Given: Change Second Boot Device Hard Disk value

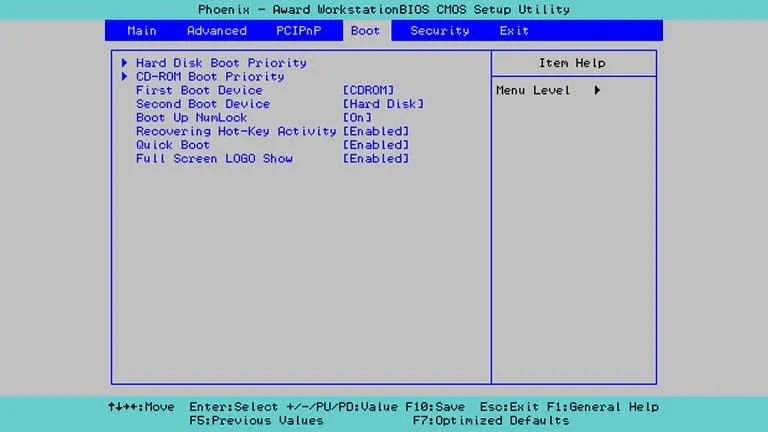Looking at the screenshot, I should [x=383, y=104].
